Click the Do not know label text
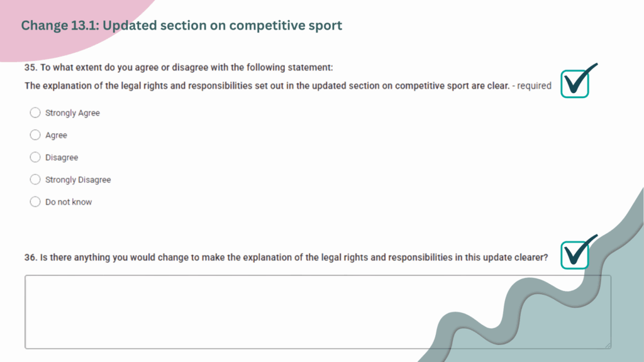Viewport: 644px width, 362px height. pos(69,202)
